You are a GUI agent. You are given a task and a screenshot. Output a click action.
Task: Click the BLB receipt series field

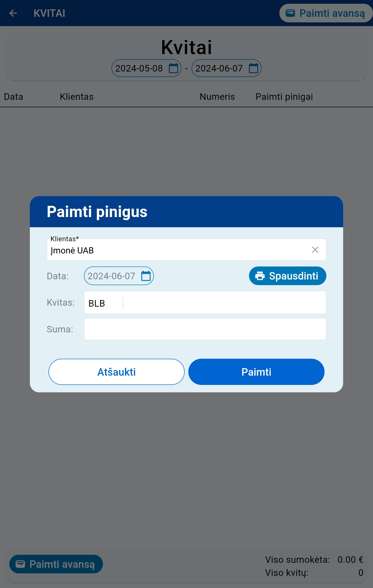[104, 303]
